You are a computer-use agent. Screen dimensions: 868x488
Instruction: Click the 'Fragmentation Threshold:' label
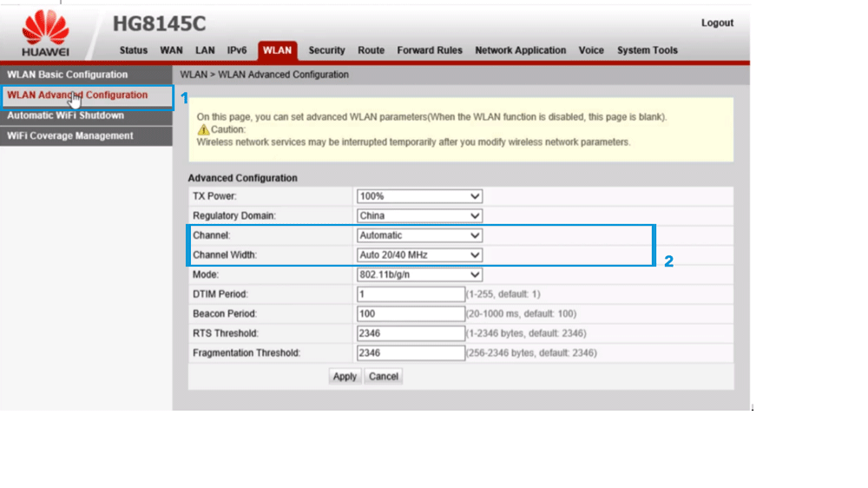[x=247, y=353]
